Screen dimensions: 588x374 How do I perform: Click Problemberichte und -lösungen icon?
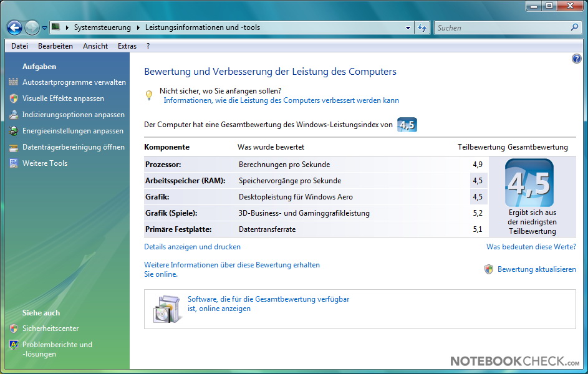click(14, 345)
